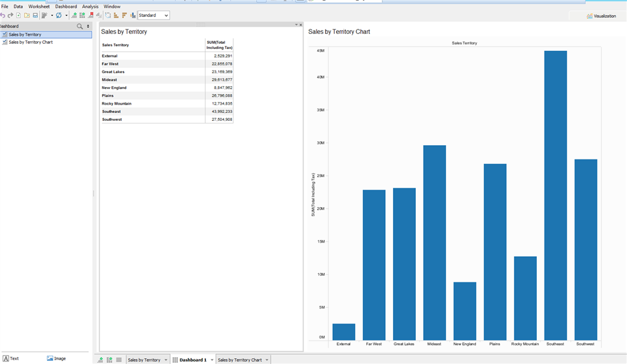This screenshot has width=627, height=364.
Task: Click the Undo arrow in toolbar
Action: [x=3, y=15]
